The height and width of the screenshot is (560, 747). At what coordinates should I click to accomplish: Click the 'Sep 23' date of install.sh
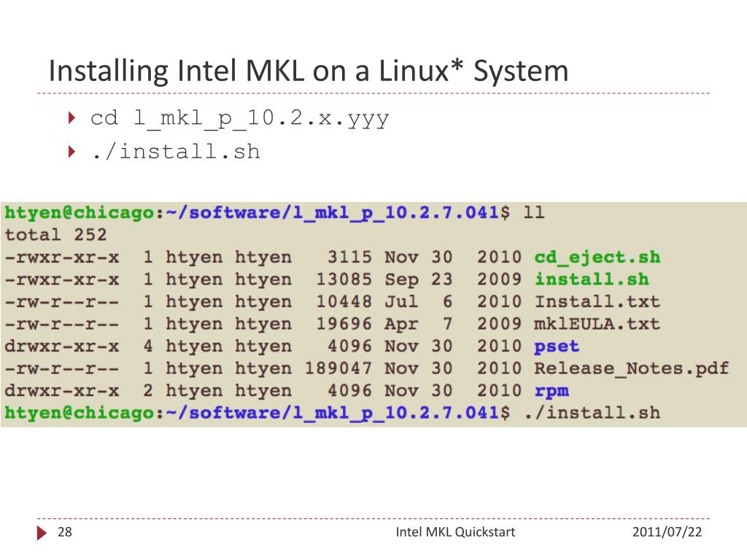tap(419, 279)
